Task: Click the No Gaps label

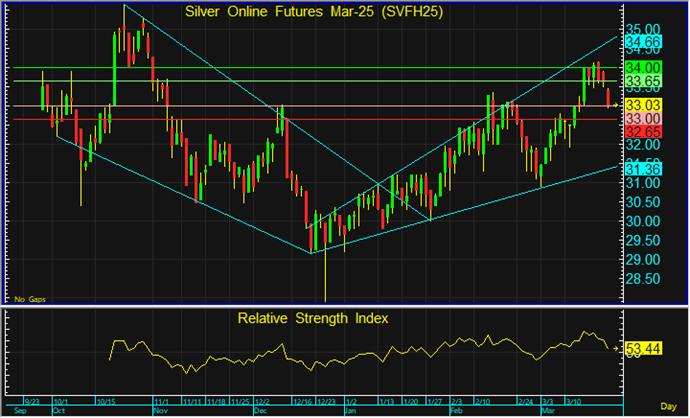Action: click(x=30, y=297)
